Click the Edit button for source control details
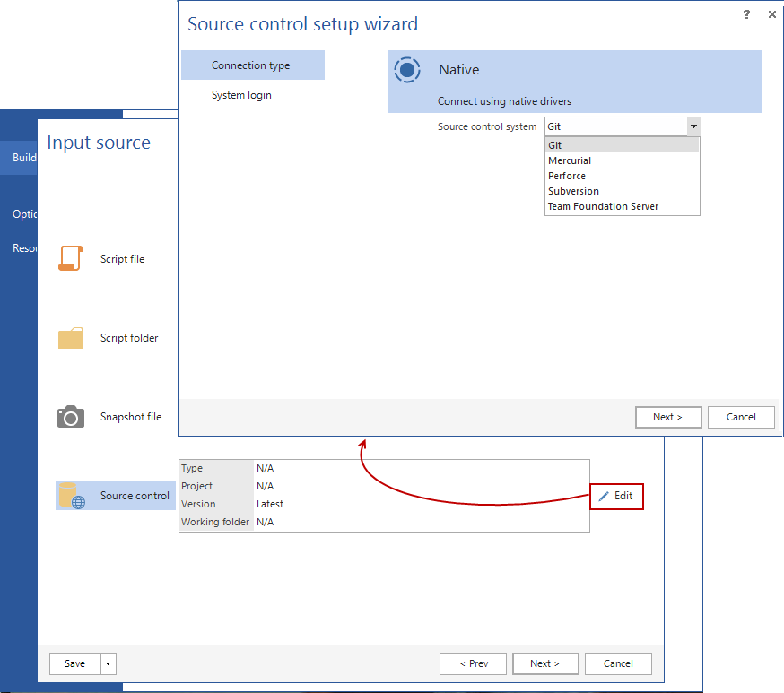This screenshot has height=693, width=784. (x=616, y=496)
